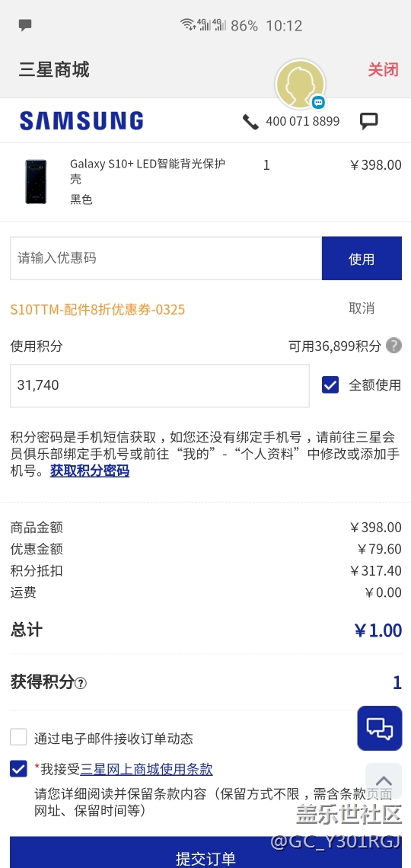
Task: Click the 使用 coupon button
Action: pos(362,259)
